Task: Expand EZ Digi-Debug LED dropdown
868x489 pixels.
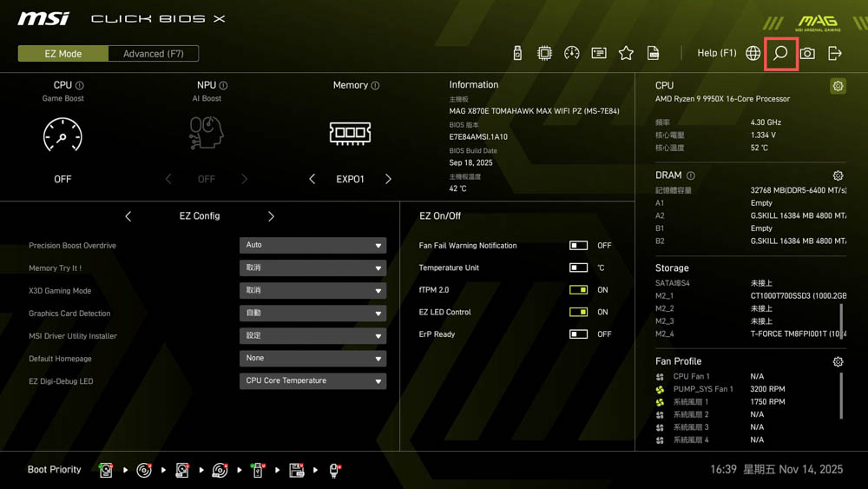Action: coord(312,380)
